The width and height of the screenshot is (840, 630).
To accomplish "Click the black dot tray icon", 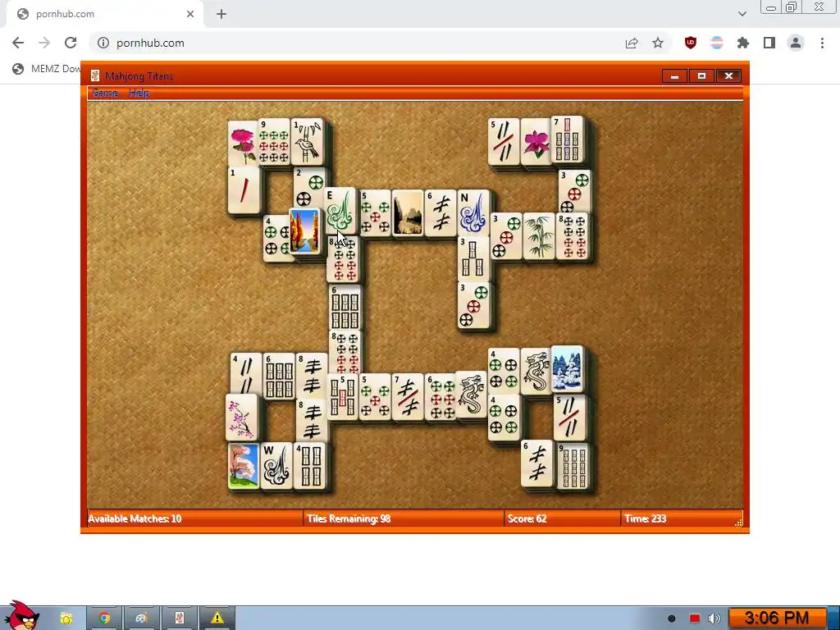I will (x=671, y=619).
